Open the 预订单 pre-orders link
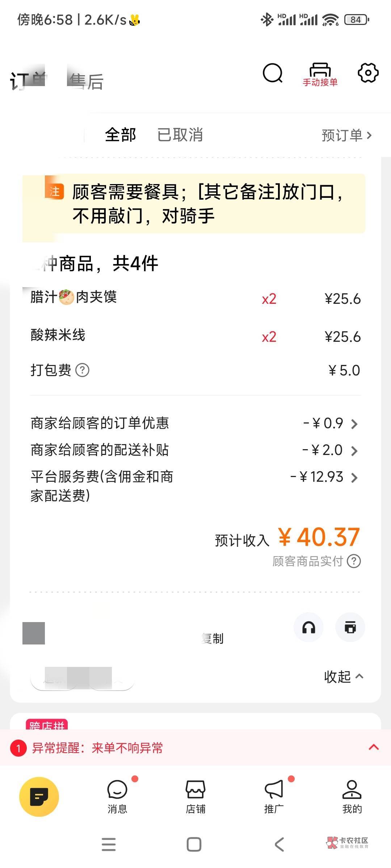This screenshot has width=391, height=868. [x=346, y=135]
